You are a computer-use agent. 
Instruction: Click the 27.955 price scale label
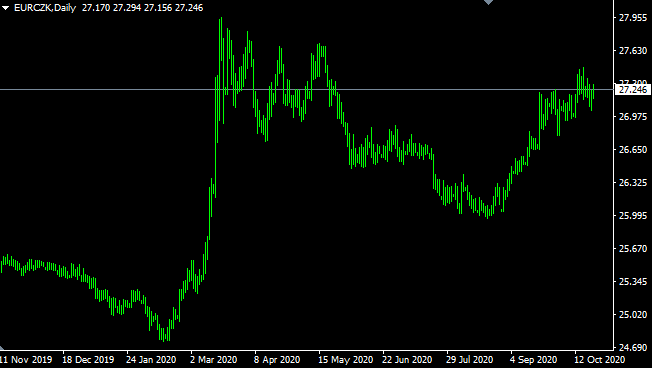633,17
